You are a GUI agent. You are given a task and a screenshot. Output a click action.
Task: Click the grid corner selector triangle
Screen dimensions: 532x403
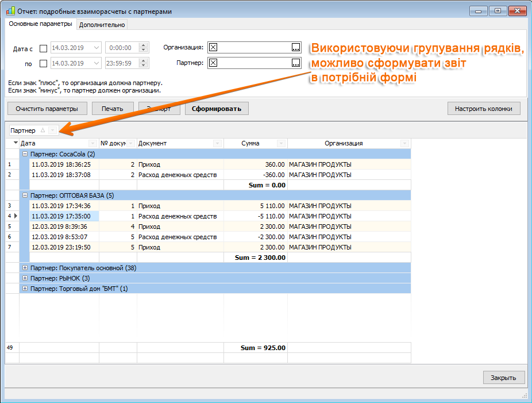(x=16, y=143)
